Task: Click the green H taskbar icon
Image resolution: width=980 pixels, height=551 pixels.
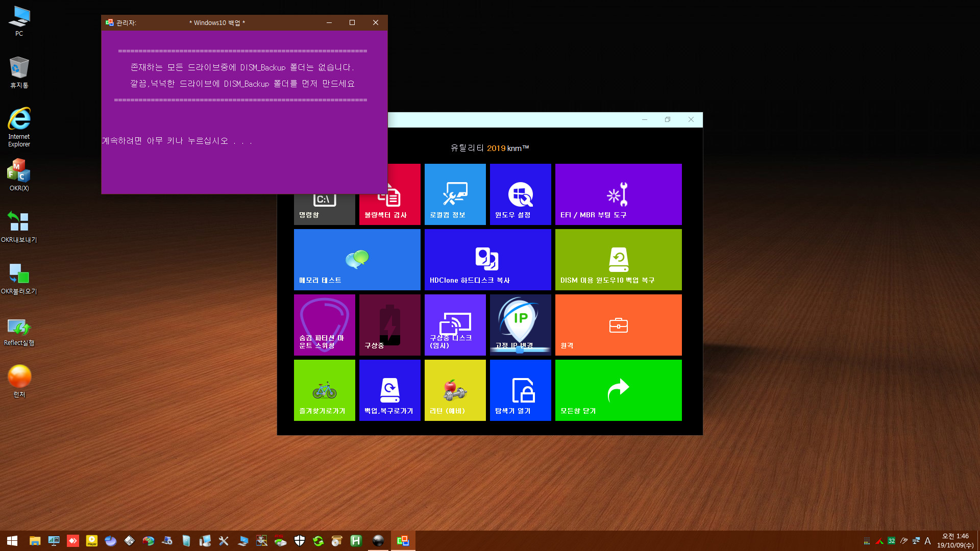Action: [x=356, y=541]
